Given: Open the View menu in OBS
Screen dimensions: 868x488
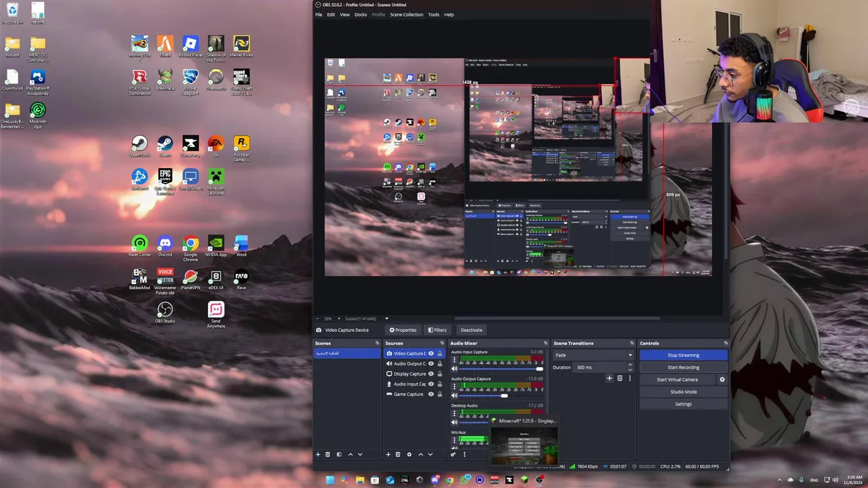Looking at the screenshot, I should [344, 14].
